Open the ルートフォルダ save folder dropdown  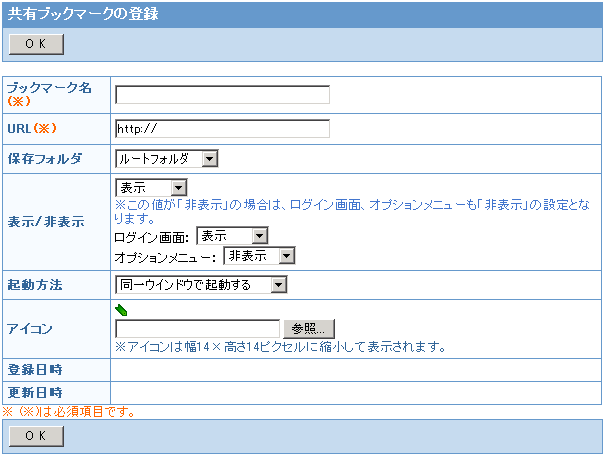coord(166,159)
